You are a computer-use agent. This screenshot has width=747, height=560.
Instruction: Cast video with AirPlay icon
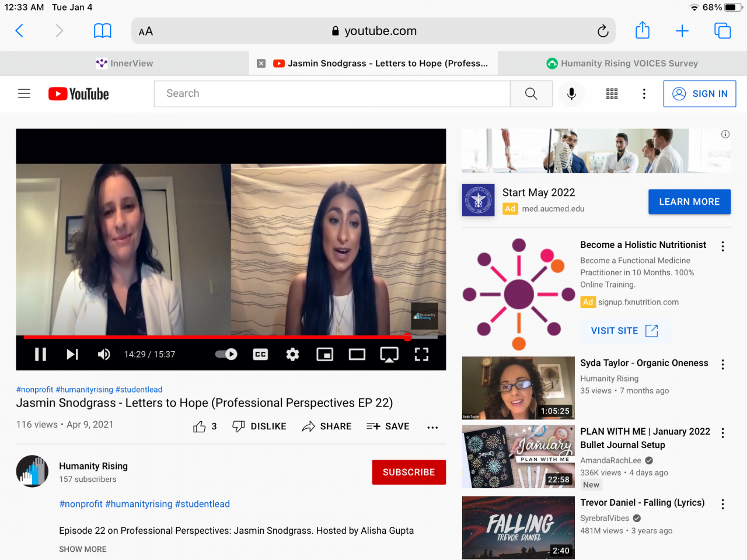pos(389,354)
